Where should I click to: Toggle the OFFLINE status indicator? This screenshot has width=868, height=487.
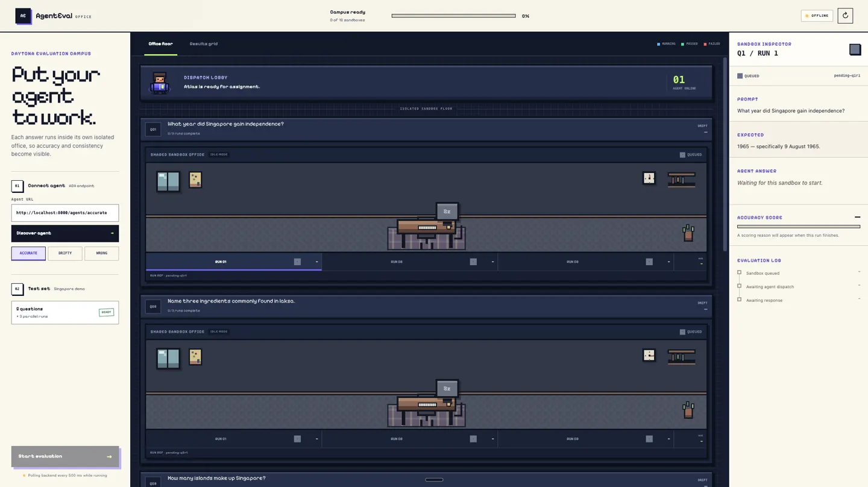point(817,16)
